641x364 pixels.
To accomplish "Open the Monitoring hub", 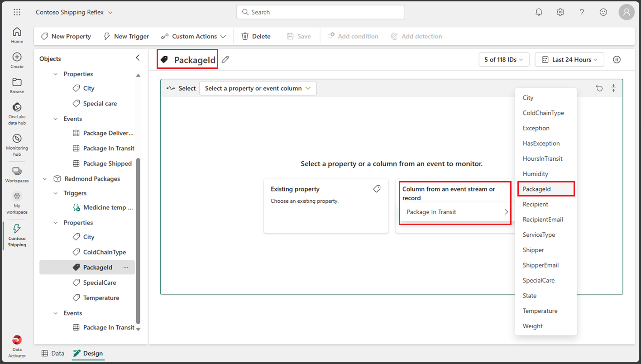I will 17,145.
